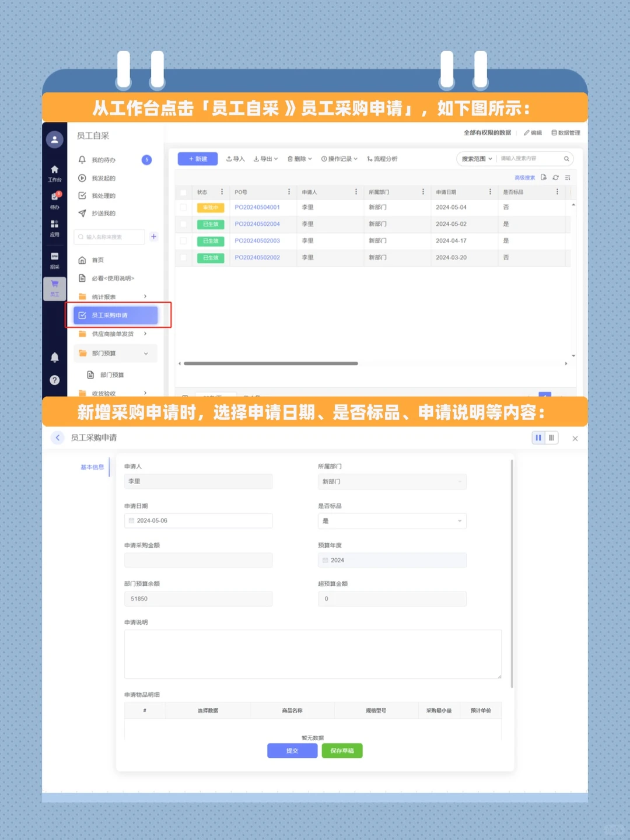Open the PO20240502003 order link

257,240
